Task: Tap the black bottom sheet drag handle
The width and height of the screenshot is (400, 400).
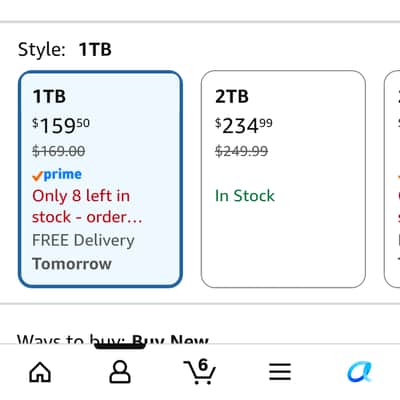Action: pos(120,345)
